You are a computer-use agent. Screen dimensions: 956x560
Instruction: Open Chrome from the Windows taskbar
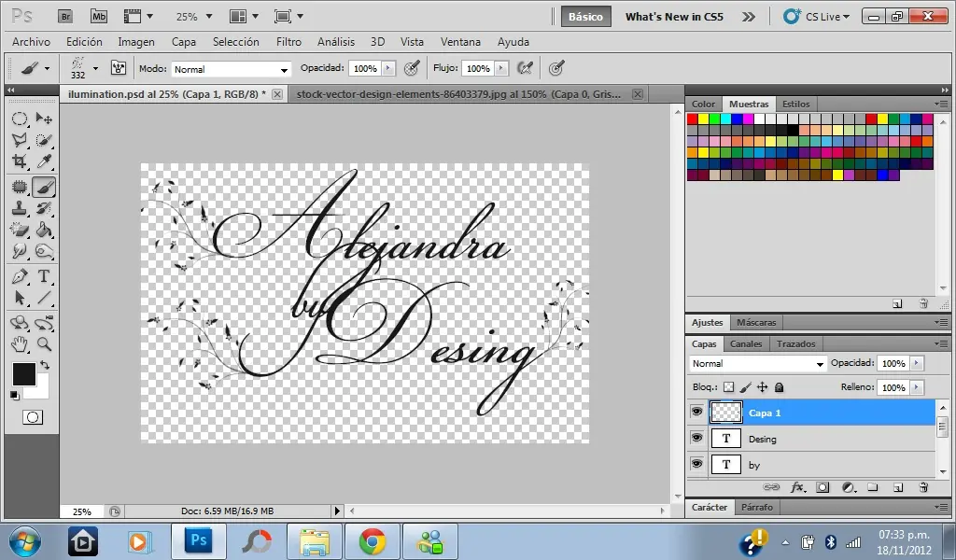(x=373, y=540)
